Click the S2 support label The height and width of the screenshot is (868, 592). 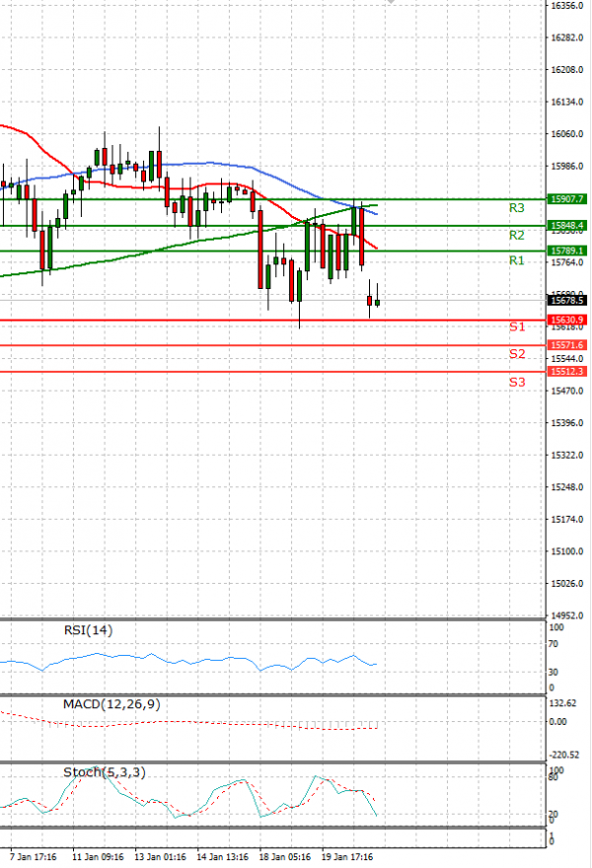517,354
